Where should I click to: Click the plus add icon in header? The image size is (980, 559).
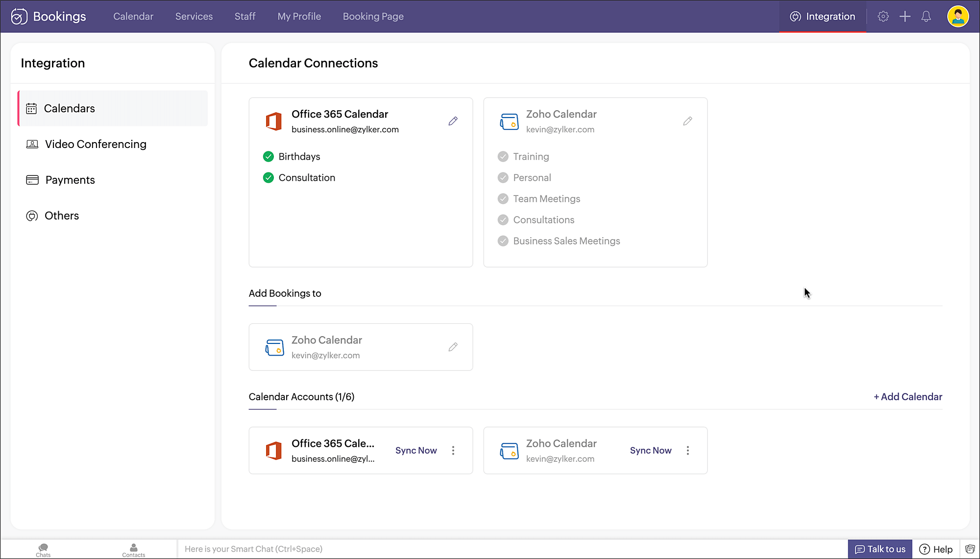905,17
